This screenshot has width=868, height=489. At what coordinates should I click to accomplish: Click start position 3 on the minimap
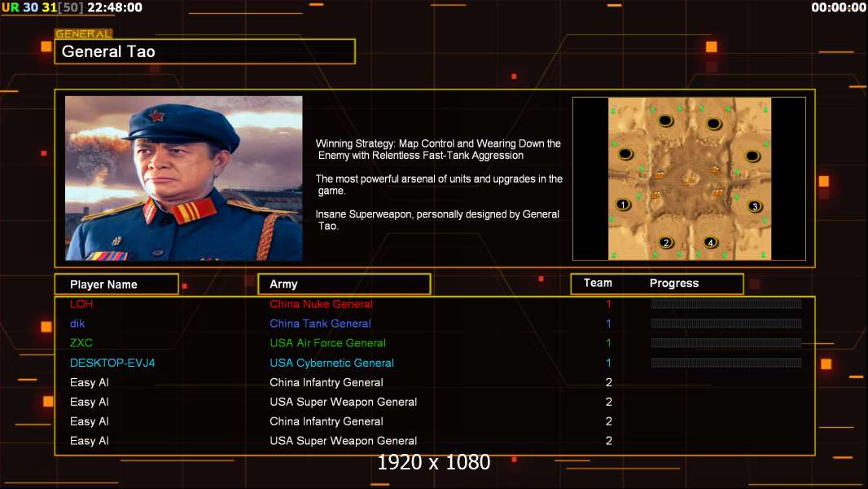(x=754, y=206)
